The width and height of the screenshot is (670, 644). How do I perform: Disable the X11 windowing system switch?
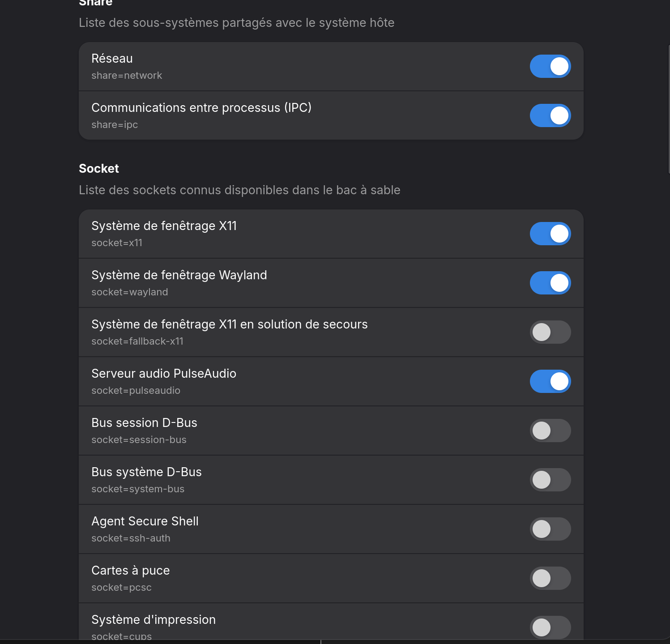550,234
